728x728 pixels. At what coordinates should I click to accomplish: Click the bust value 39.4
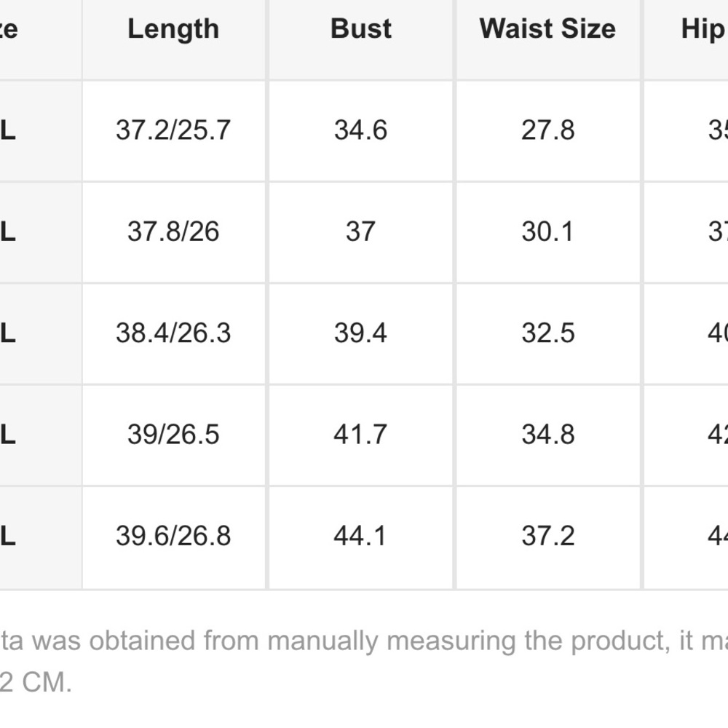tap(361, 333)
